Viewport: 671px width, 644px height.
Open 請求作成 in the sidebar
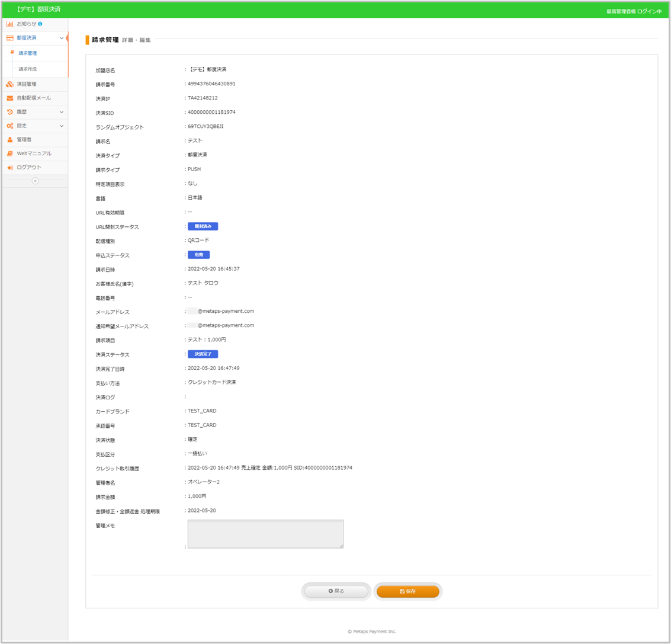click(27, 69)
